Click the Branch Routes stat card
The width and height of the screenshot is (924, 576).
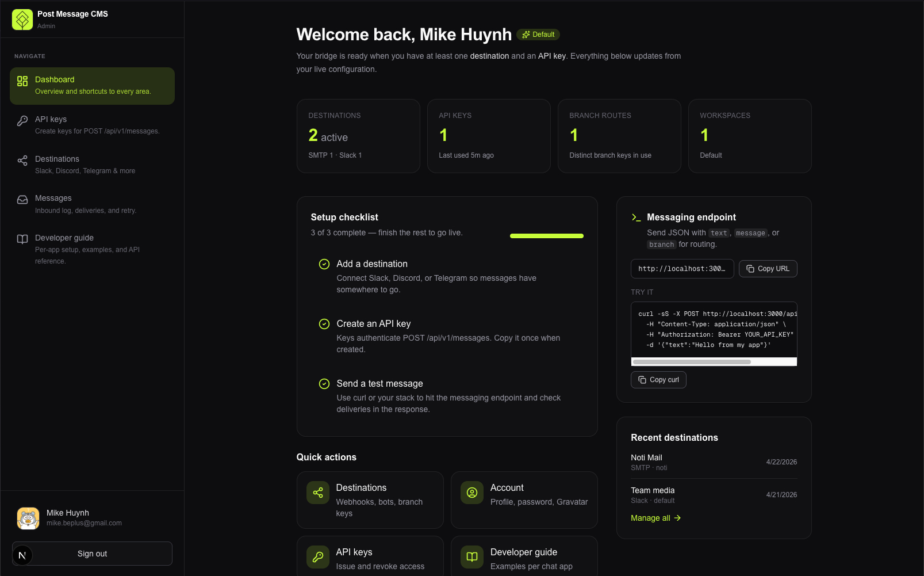coord(619,136)
